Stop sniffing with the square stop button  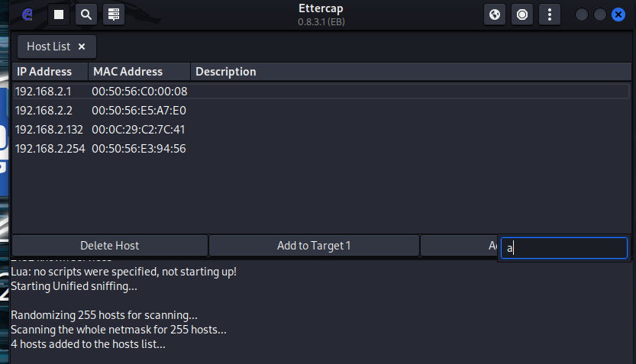(x=60, y=14)
